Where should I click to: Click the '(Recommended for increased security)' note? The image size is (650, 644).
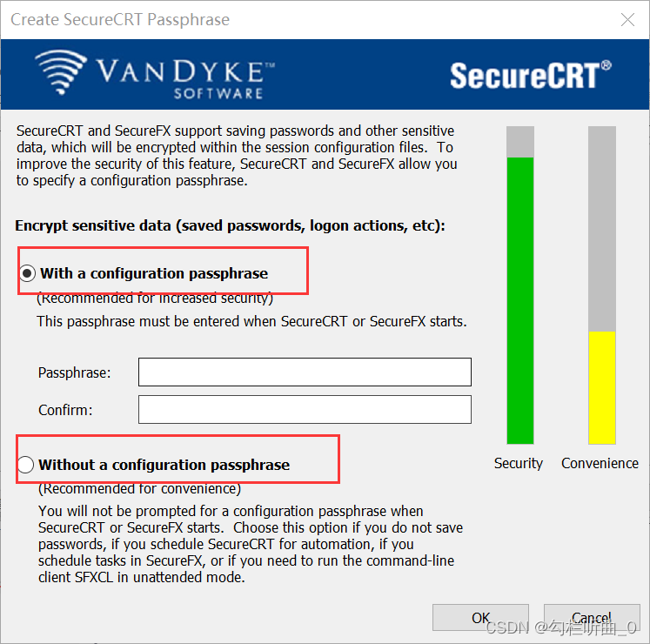click(x=155, y=299)
